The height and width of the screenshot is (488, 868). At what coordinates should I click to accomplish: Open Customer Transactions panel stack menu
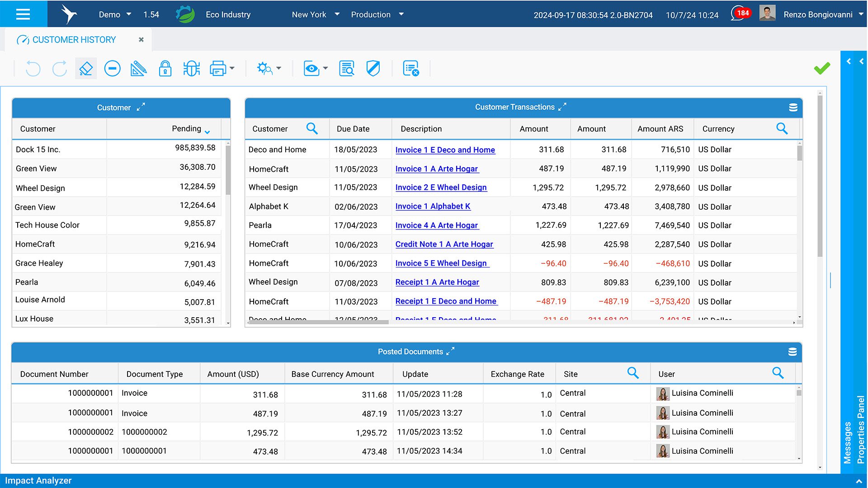coord(793,108)
